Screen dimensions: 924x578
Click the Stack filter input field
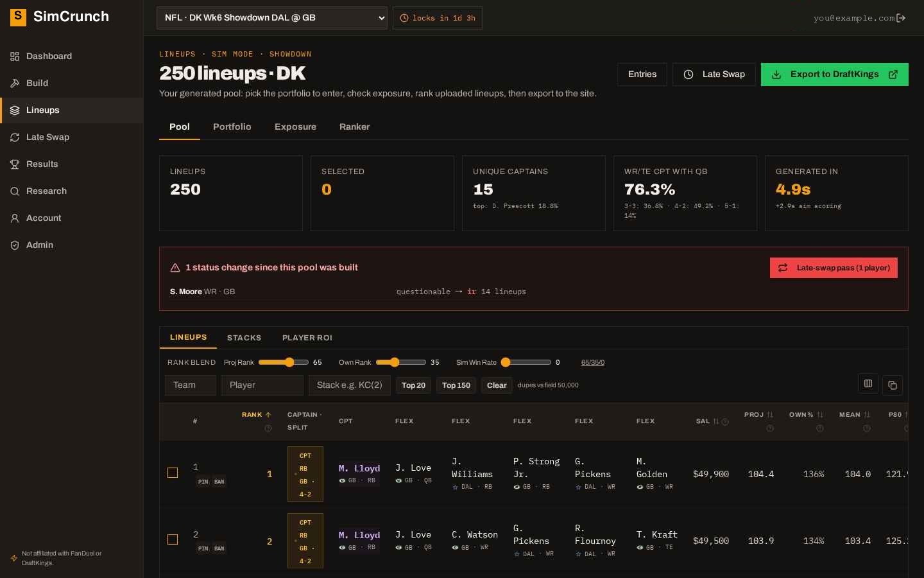point(350,385)
